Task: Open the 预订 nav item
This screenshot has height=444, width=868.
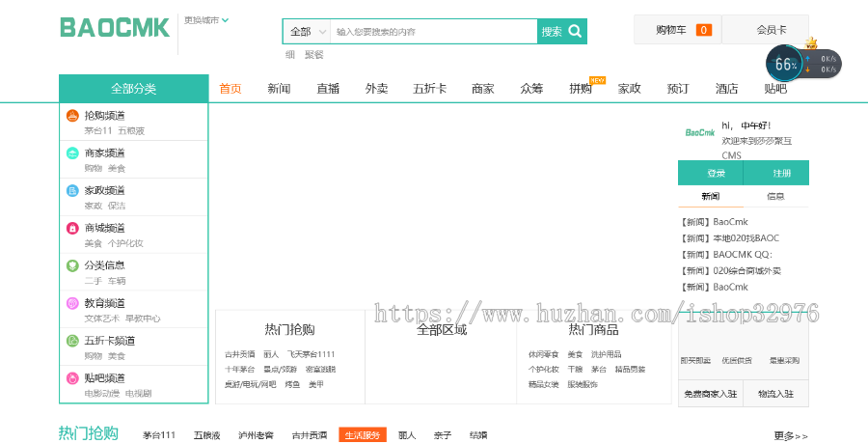Action: 678,89
